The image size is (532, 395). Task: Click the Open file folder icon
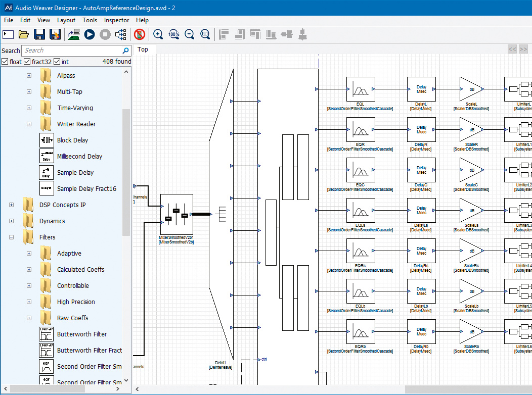click(23, 34)
